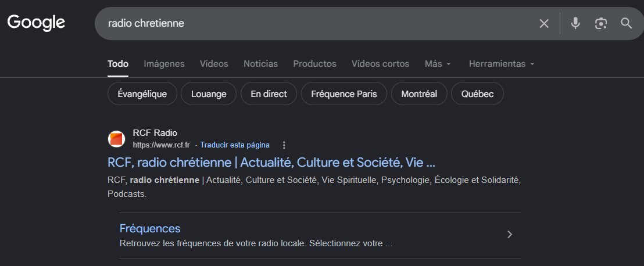644x266 pixels.
Task: Switch to the Imágenes tab
Action: click(x=164, y=64)
